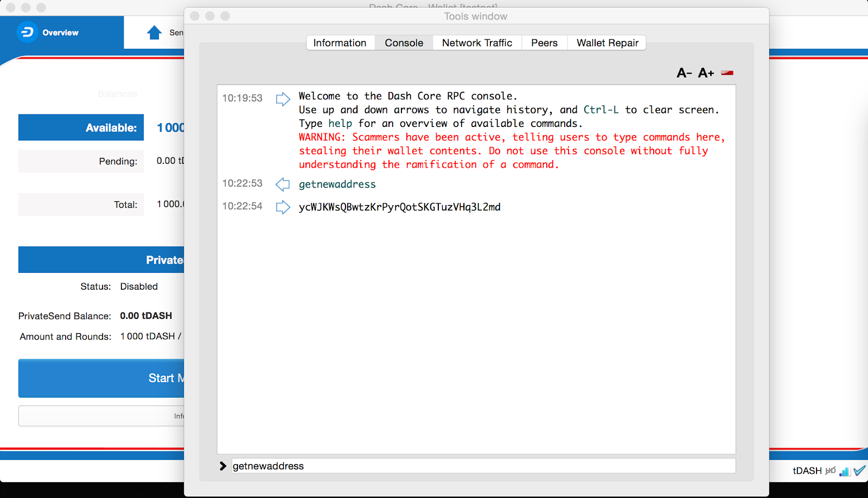Select the Peers tab
Screen dimensions: 868x498
pyautogui.click(x=544, y=43)
